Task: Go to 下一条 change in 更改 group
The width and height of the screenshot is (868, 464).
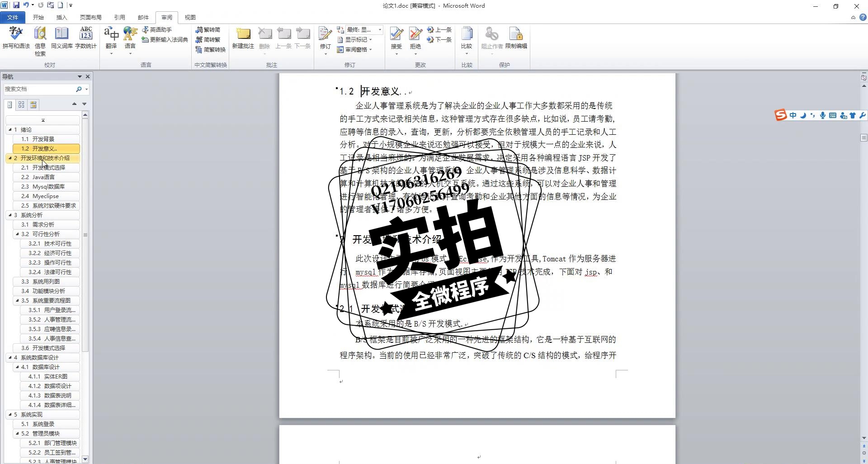Action: [x=439, y=40]
